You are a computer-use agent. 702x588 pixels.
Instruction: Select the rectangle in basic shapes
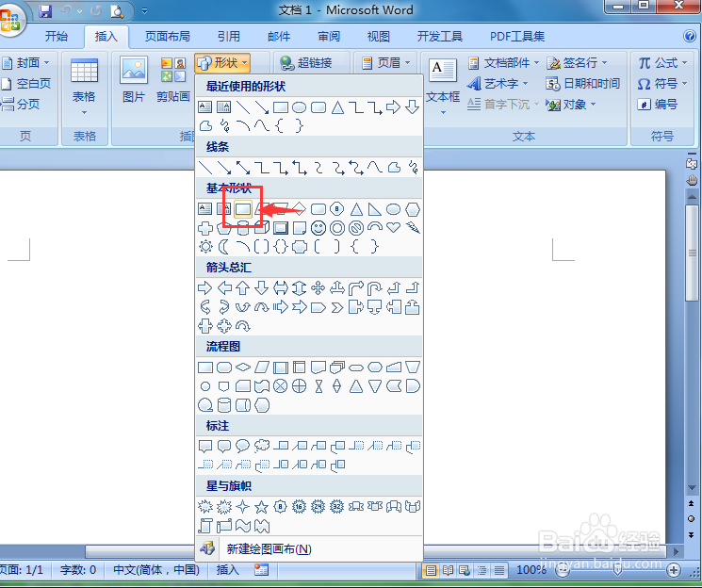pyautogui.click(x=243, y=209)
